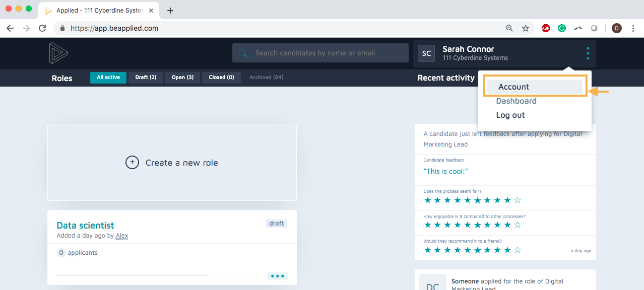View Archived (64) roles
This screenshot has width=644, height=290.
266,78
